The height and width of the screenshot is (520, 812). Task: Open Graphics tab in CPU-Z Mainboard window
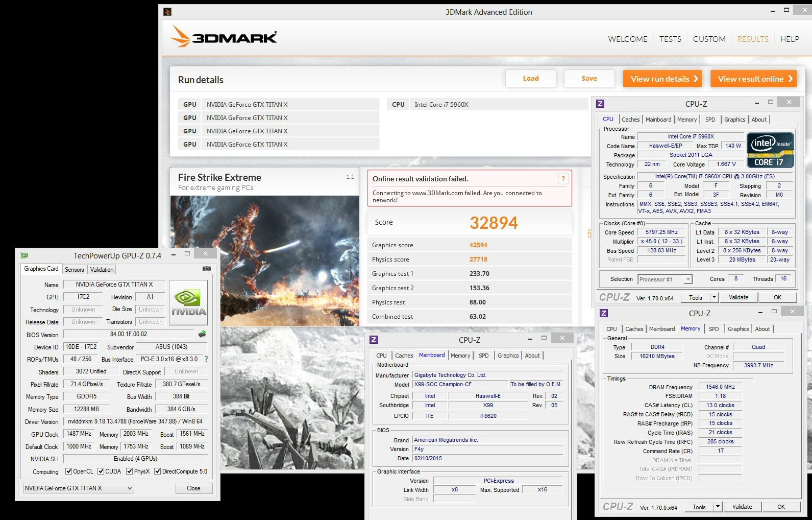[508, 356]
